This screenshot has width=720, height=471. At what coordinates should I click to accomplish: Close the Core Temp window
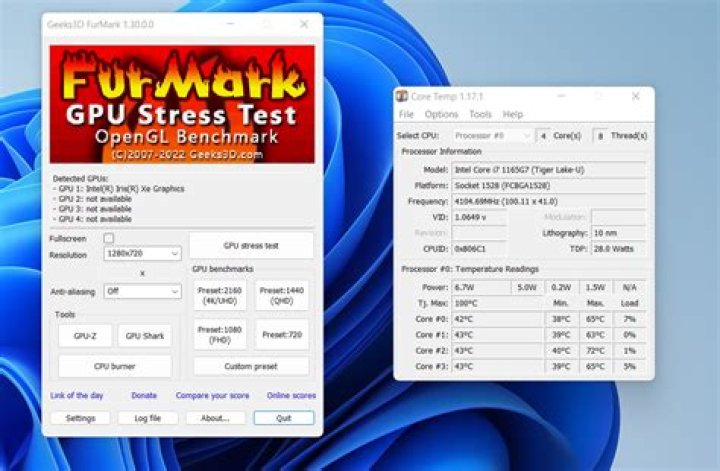point(636,96)
